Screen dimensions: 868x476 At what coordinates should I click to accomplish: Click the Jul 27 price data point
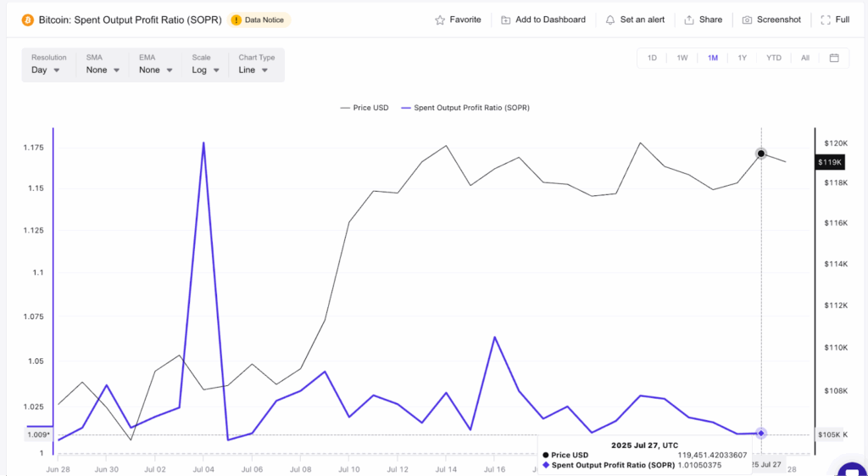(x=761, y=154)
